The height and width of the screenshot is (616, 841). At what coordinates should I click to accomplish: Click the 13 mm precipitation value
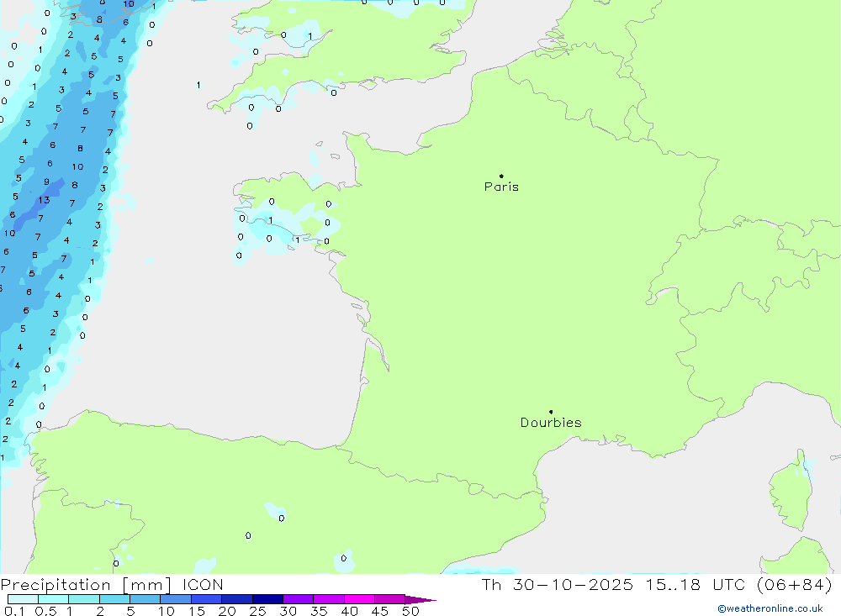tap(44, 200)
